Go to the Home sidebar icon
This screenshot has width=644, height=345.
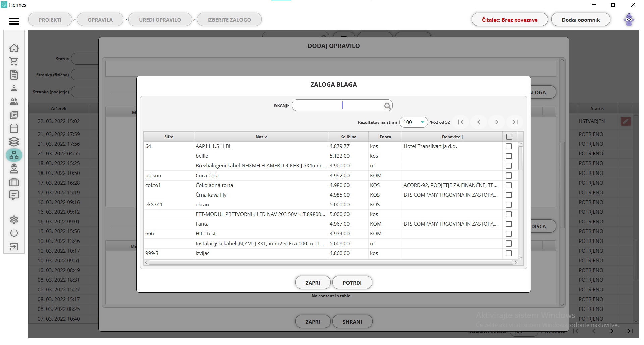pos(14,48)
